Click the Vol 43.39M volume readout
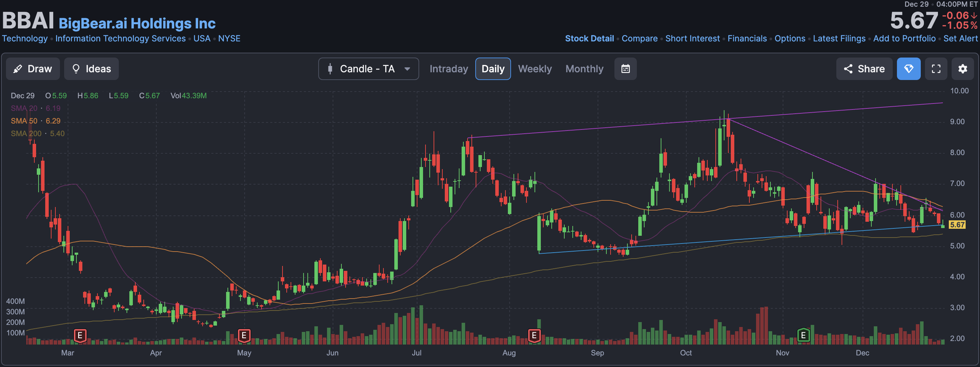Viewport: 980px width, 367px height. click(x=189, y=95)
